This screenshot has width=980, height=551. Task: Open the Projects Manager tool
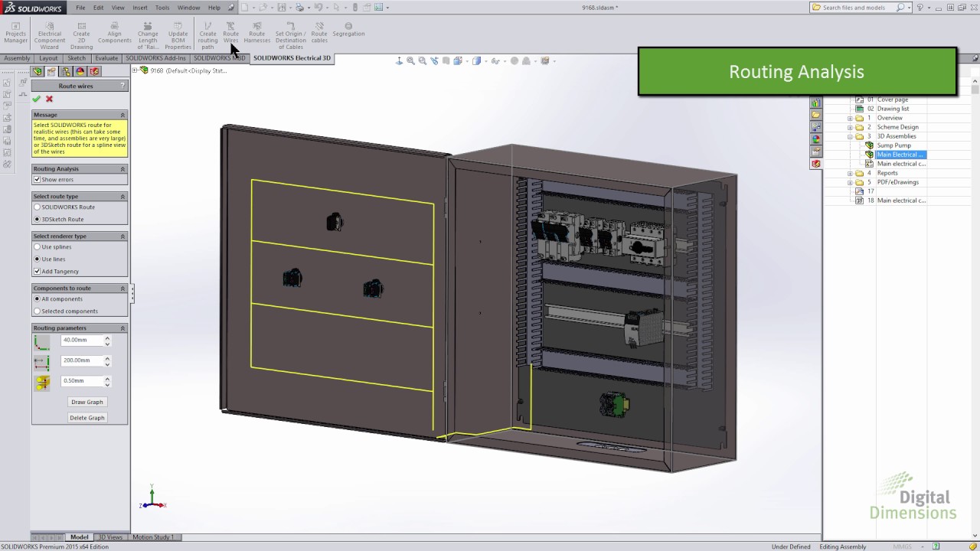coord(15,33)
